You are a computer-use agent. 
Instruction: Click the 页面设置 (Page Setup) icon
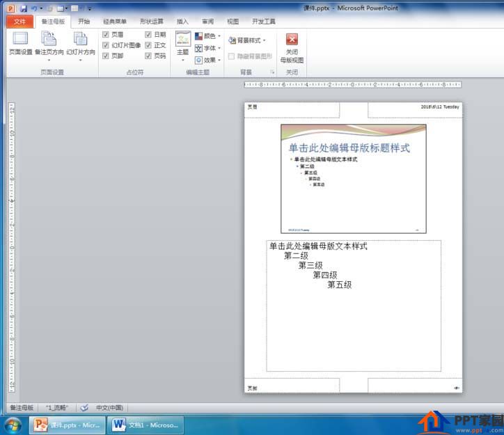coord(20,38)
